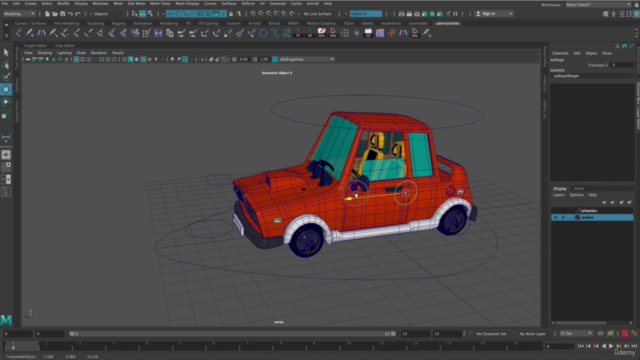This screenshot has width=640, height=360.
Task: Open the Graph Editor tab
Action: pos(36,46)
